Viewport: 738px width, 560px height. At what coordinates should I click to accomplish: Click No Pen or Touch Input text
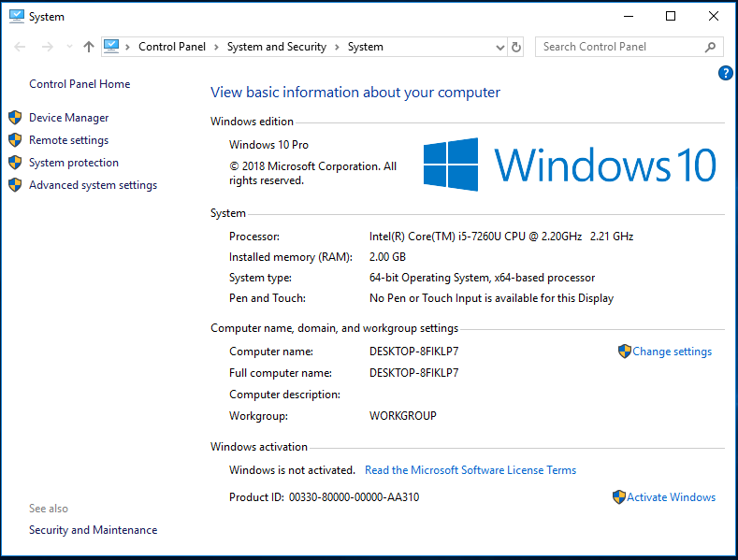tap(491, 298)
